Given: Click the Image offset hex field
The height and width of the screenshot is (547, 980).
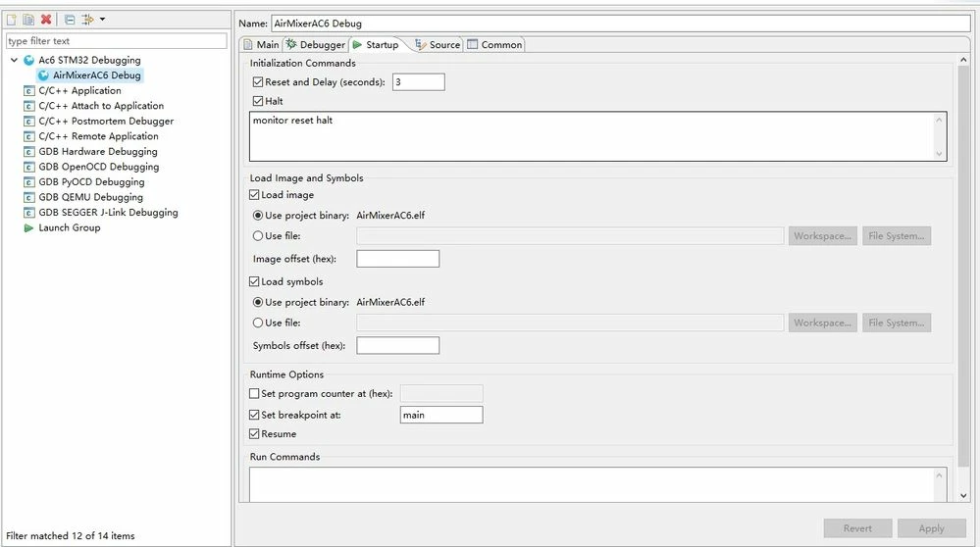Looking at the screenshot, I should pyautogui.click(x=398, y=259).
